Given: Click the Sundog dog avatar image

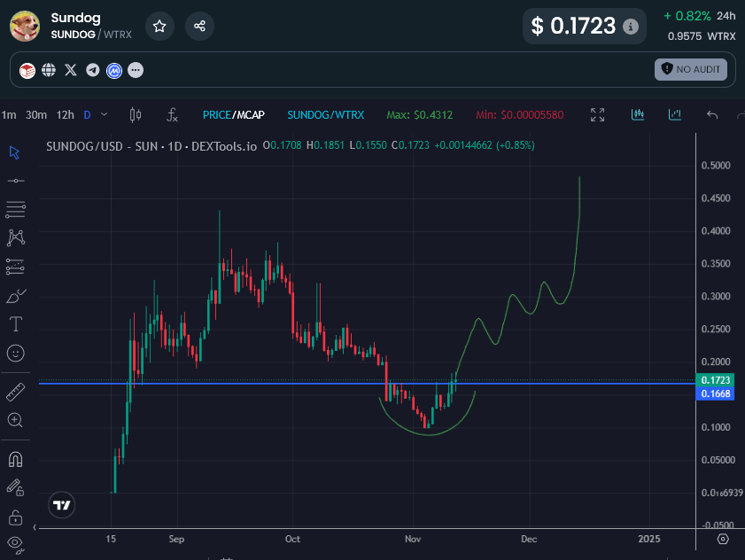Looking at the screenshot, I should click(25, 27).
